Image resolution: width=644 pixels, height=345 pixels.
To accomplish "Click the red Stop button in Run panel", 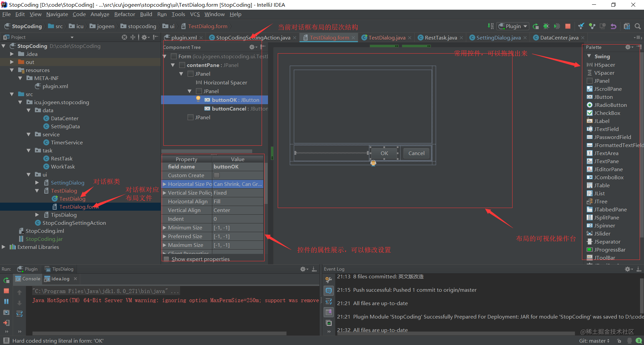I will (x=6, y=291).
